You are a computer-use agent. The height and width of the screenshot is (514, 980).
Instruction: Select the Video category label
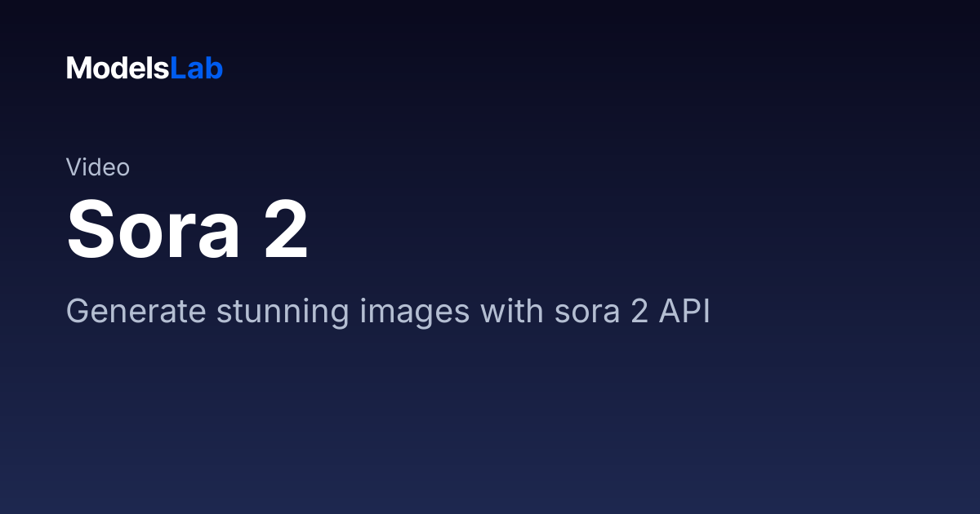tap(98, 167)
